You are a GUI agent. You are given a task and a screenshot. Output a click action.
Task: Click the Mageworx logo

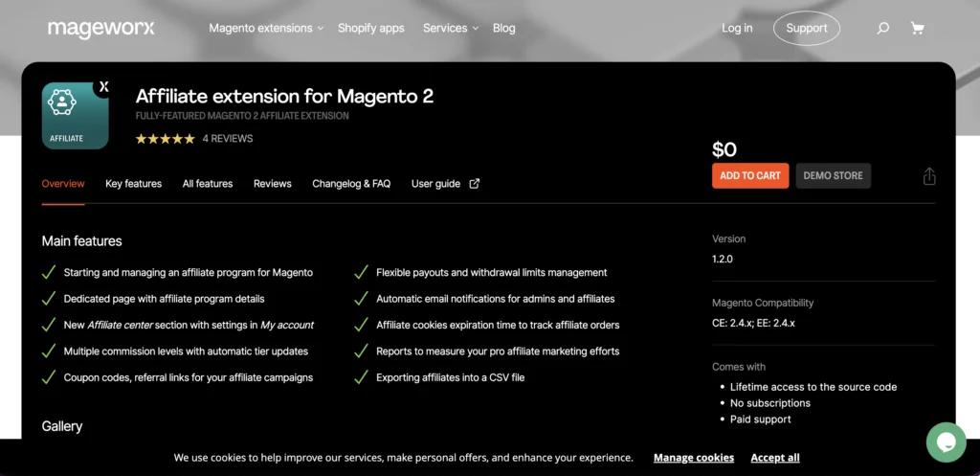[x=101, y=28]
